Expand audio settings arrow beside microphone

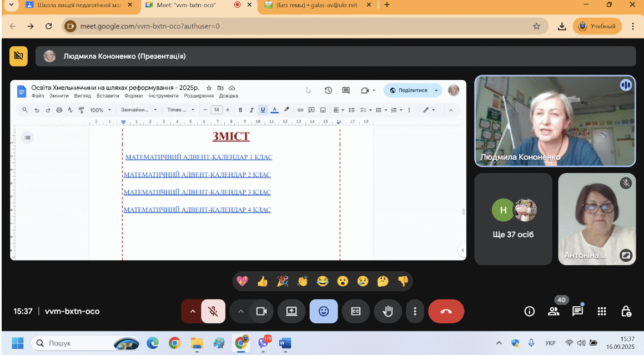[192, 311]
